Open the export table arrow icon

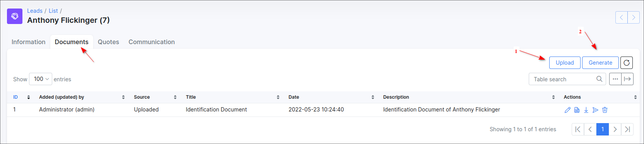(627, 79)
